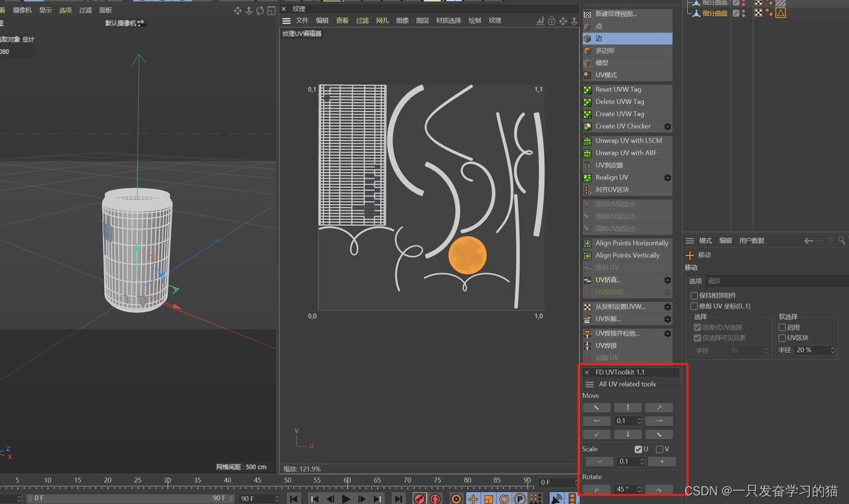Move UVs down with down-arrow button
This screenshot has width=849, height=504.
pos(627,434)
